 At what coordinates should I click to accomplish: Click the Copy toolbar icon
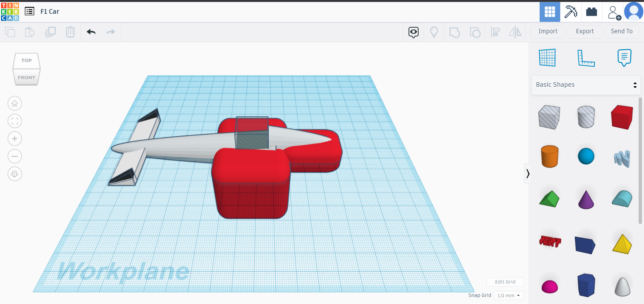(x=10, y=32)
